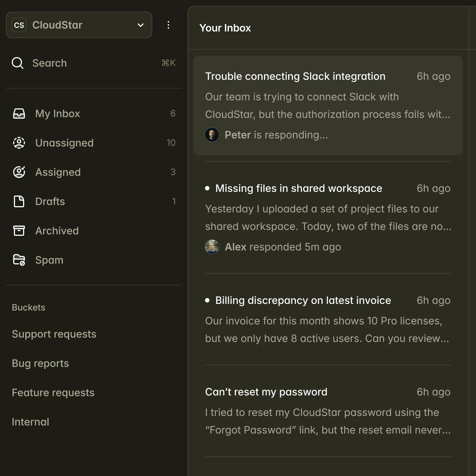Open the Support requests bucket
This screenshot has height=476, width=476.
54,334
